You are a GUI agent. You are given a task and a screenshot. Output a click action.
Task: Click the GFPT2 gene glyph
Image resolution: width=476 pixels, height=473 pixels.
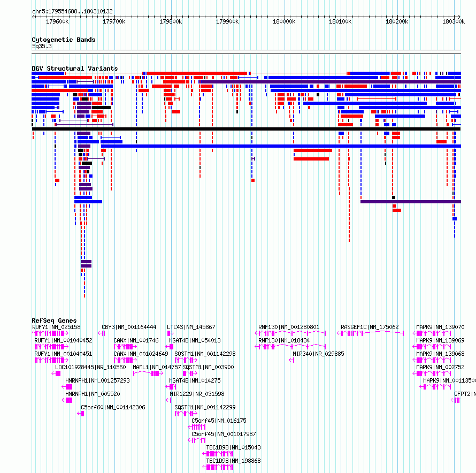tap(455, 400)
